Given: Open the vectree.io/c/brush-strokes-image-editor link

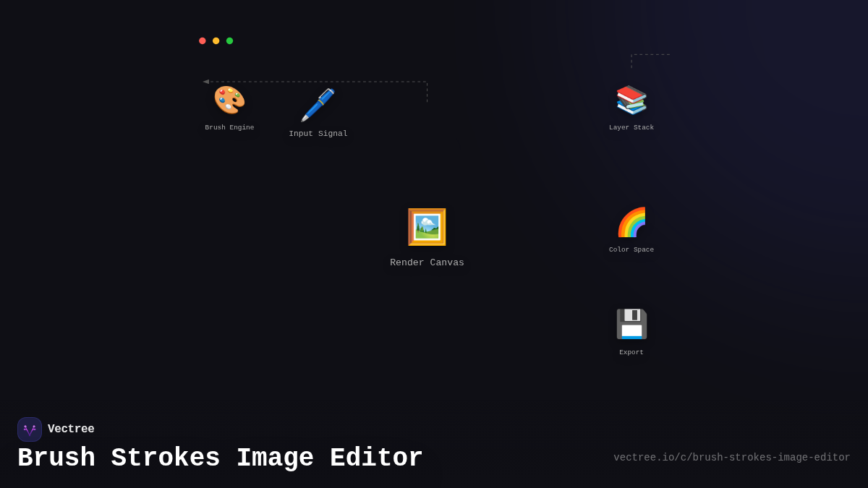Looking at the screenshot, I should [x=731, y=457].
